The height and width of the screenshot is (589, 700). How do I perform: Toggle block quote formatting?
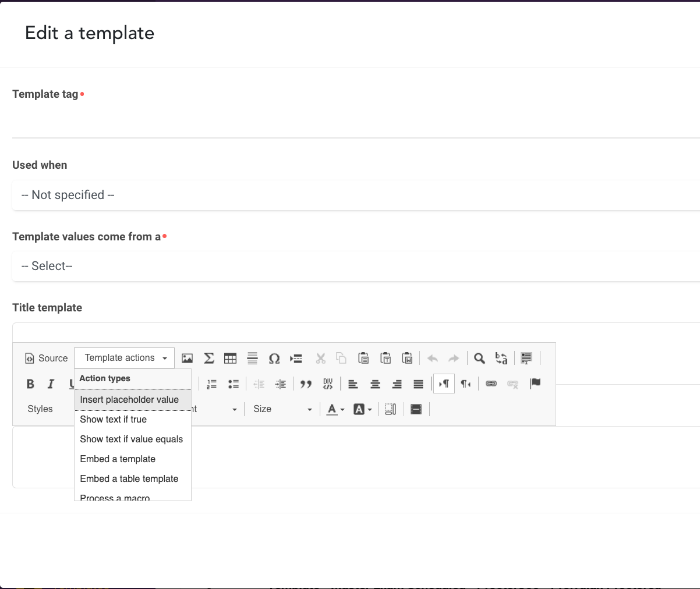306,384
